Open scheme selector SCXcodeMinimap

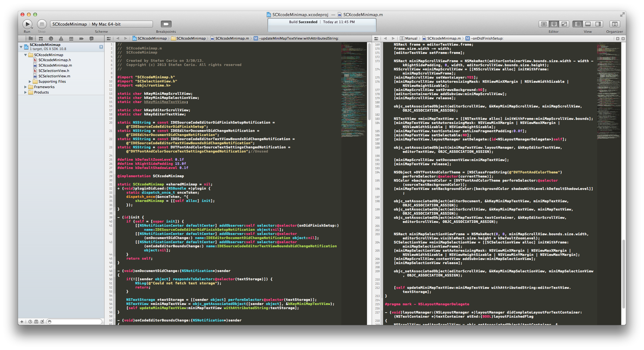click(70, 24)
